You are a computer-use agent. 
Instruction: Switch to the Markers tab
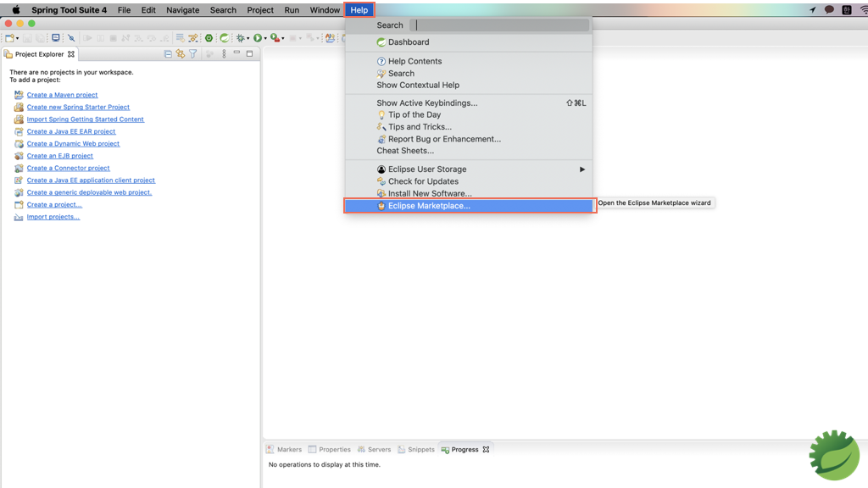[284, 449]
